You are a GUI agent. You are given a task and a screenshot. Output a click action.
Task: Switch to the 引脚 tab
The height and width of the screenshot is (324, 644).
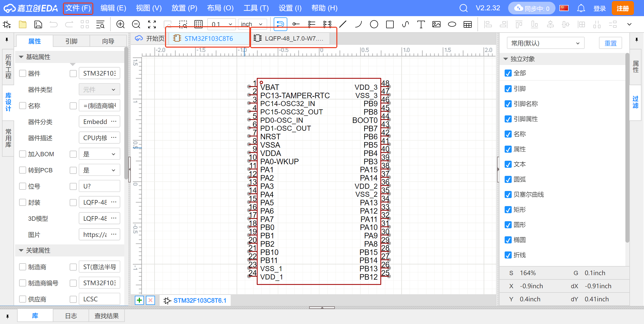tap(71, 41)
